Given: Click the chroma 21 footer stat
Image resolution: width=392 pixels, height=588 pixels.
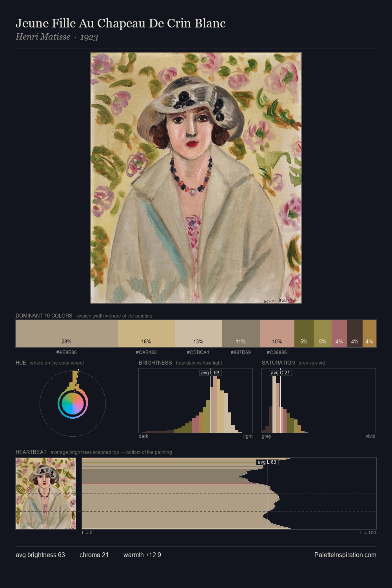Looking at the screenshot, I should point(94,555).
